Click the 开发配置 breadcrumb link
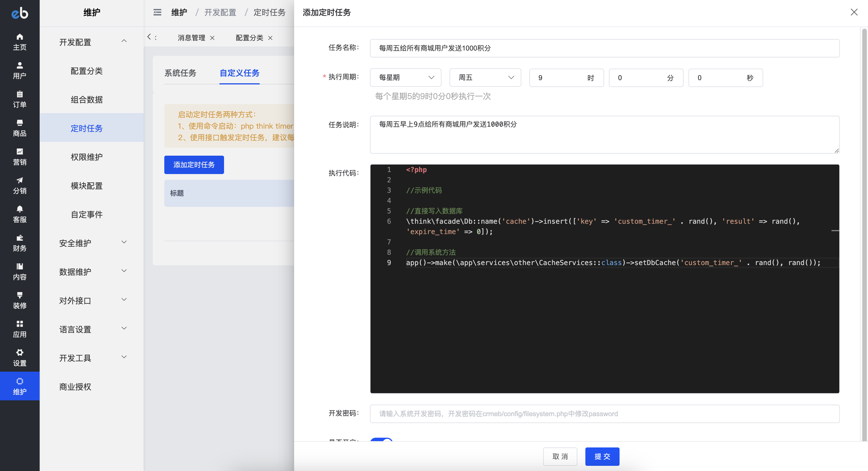 coord(220,12)
